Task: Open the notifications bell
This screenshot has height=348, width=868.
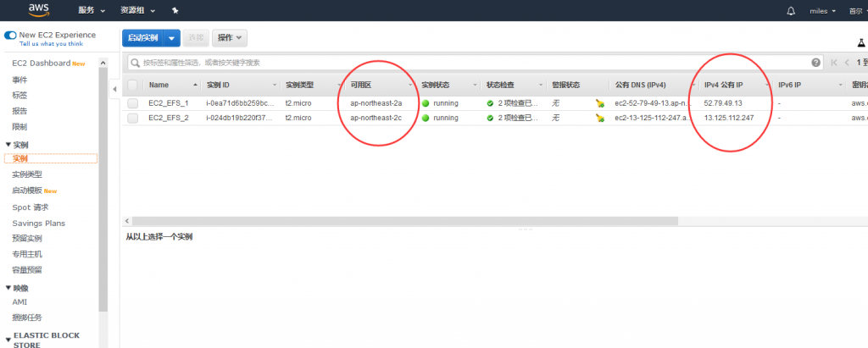Action: tap(791, 11)
